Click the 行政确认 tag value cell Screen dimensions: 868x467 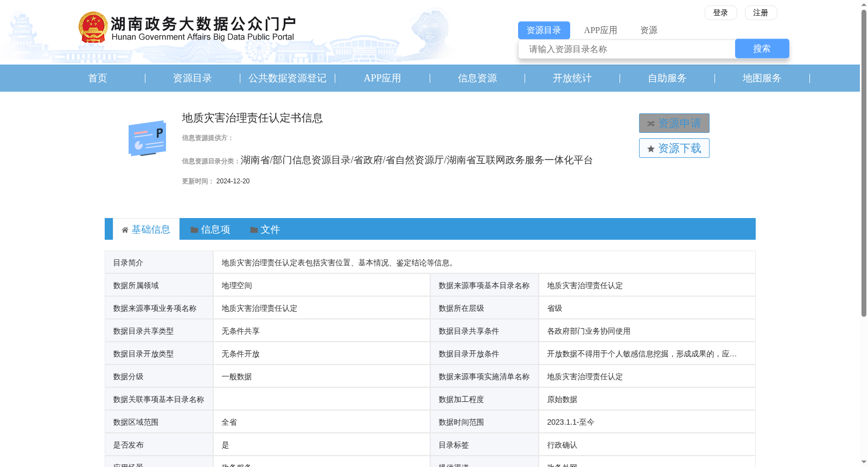point(647,445)
